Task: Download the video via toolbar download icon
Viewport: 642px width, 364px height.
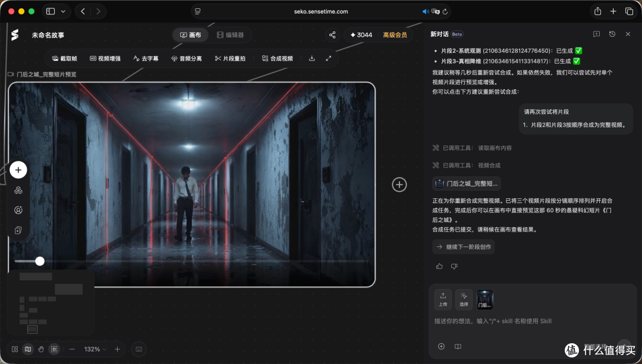Action: pos(311,58)
